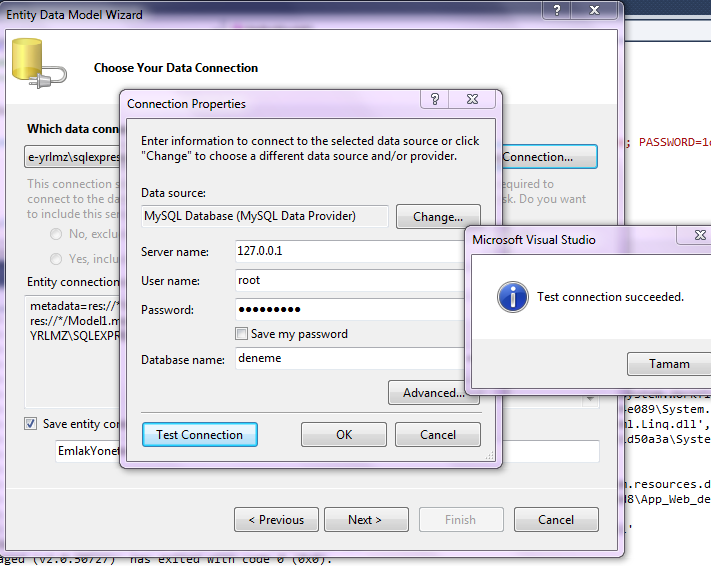The image size is (711, 566).
Task: Click the blue information icon in the message box
Action: [513, 297]
